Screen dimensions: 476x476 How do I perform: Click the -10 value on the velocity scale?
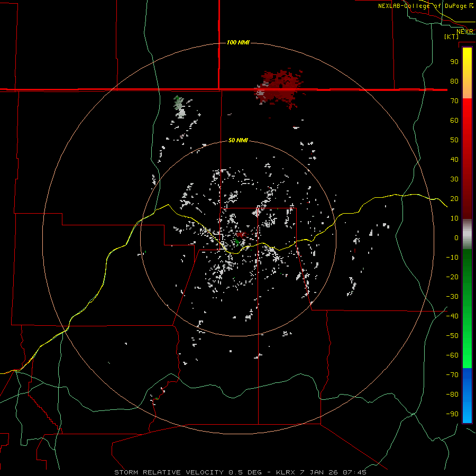click(452, 258)
